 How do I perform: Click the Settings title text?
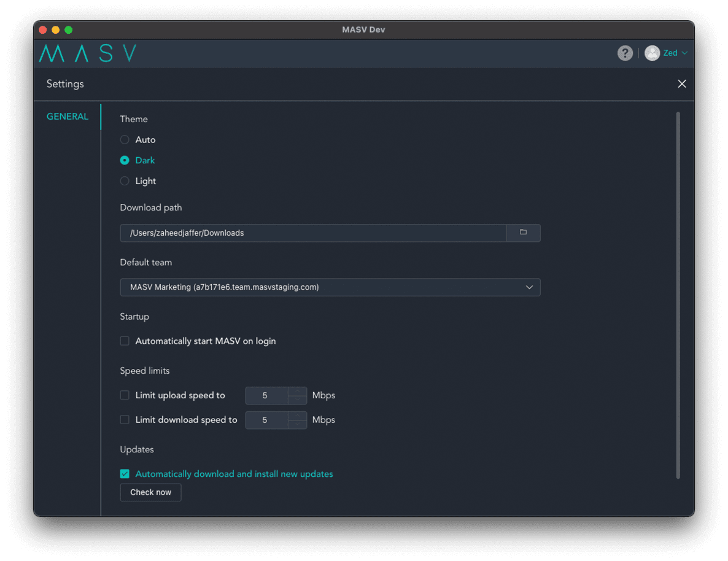point(65,84)
